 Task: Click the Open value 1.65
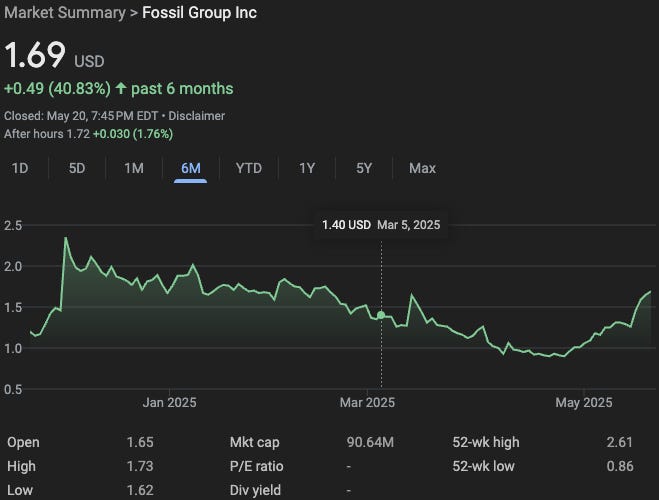[140, 442]
